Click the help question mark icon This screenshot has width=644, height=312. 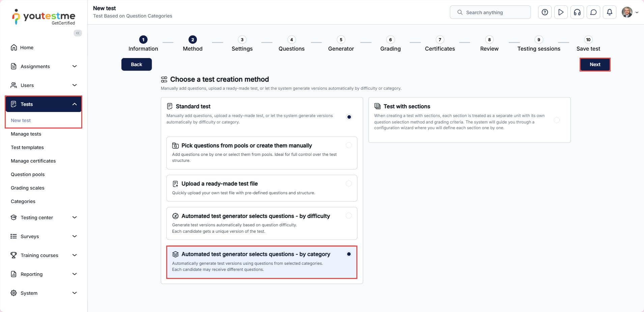coord(545,12)
